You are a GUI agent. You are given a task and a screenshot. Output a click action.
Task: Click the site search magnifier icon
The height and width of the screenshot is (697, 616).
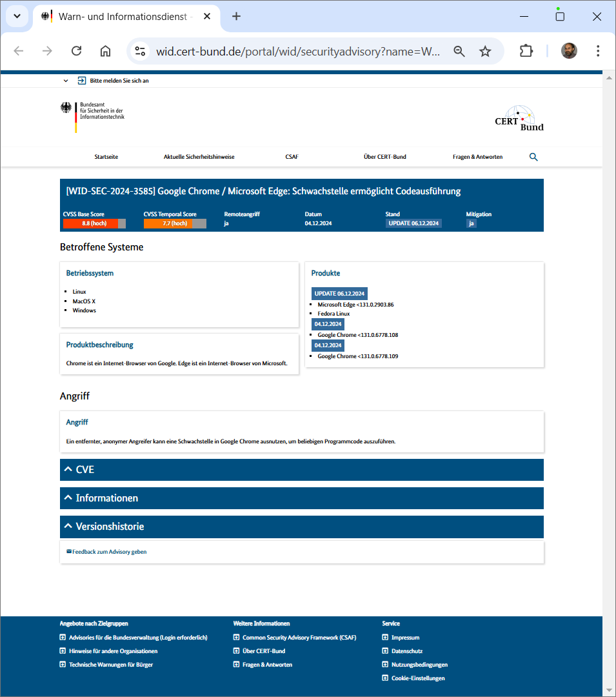533,157
